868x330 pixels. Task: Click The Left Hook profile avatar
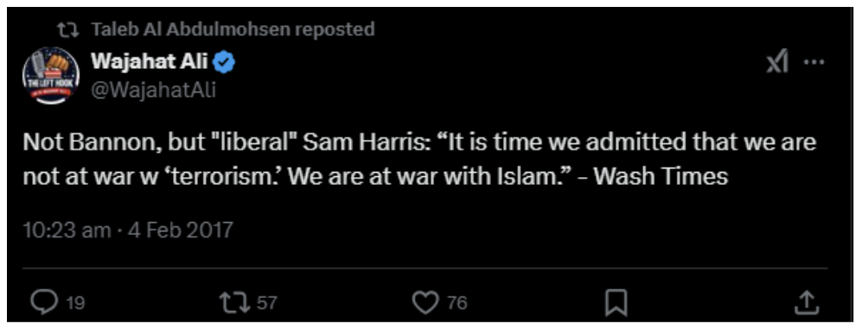coord(51,76)
